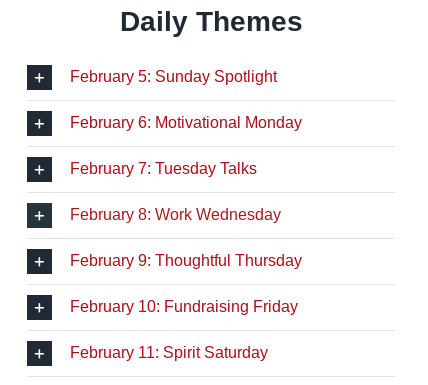The image size is (428, 385).
Task: Select the February 6: Motivational Monday title
Action: (x=186, y=123)
